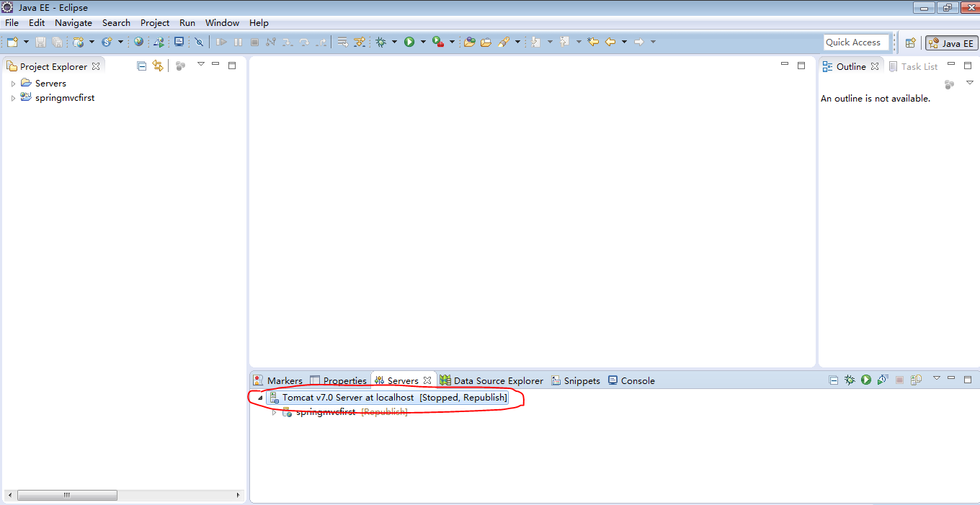Expand springmvcfirst project in Project Explorer

(x=13, y=98)
